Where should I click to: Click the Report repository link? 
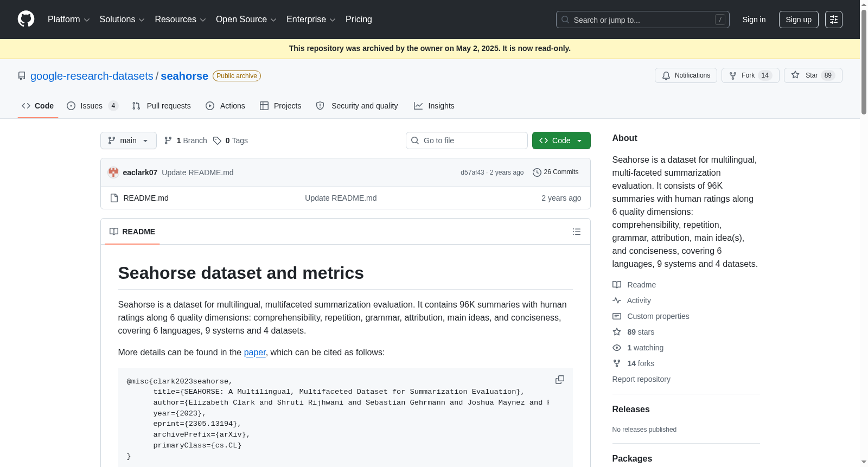(x=641, y=379)
